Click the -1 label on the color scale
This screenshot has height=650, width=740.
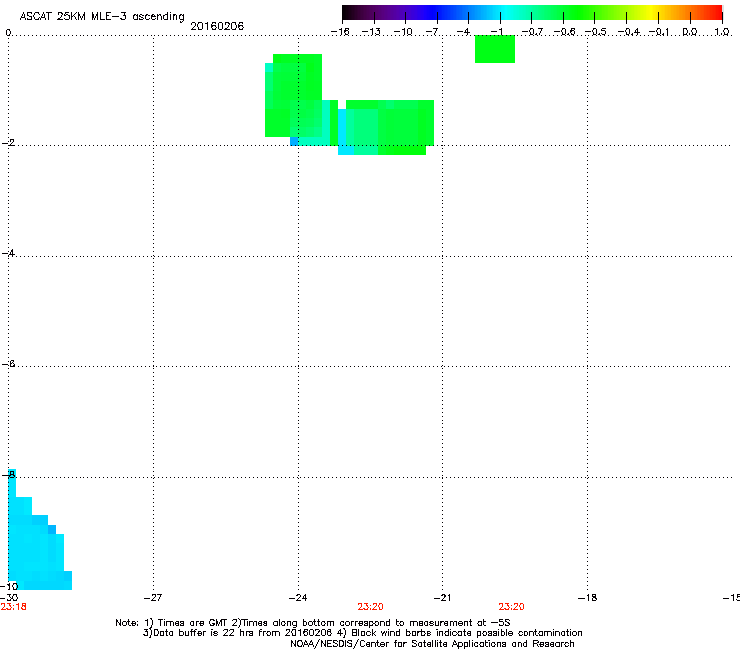pyautogui.click(x=496, y=32)
